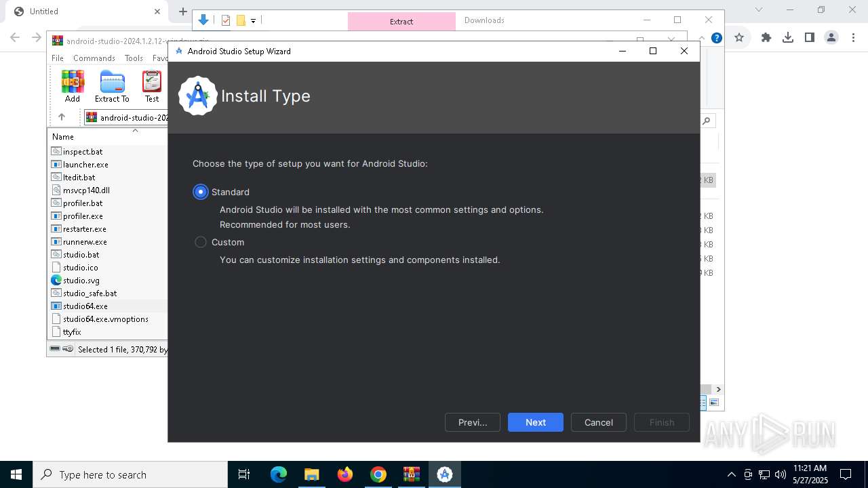This screenshot has height=488, width=868.
Task: Toggle the Chrome side panel icon
Action: click(810, 38)
